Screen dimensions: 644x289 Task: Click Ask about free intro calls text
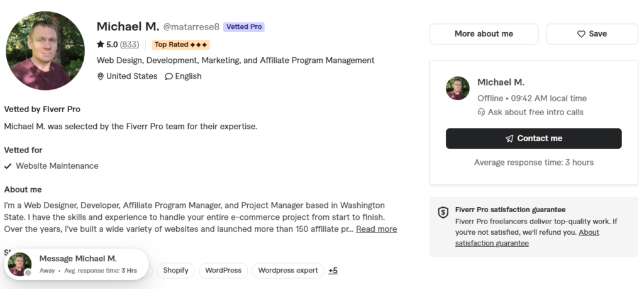coord(536,112)
